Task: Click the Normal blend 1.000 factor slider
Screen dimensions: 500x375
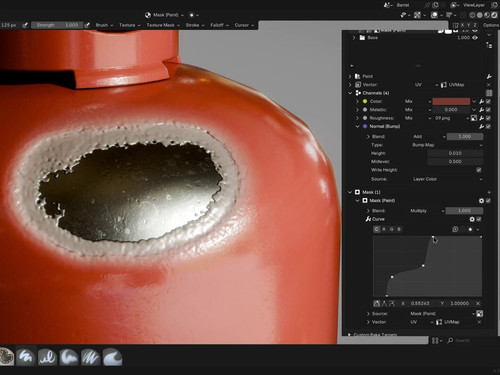Action: tap(465, 137)
